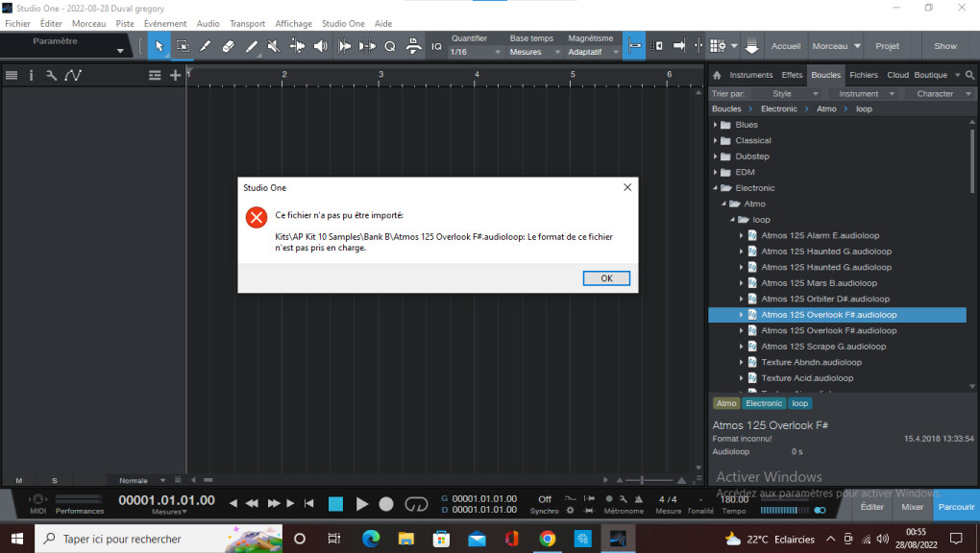Screen dimensions: 980x553
Task: Open the Quantifier 1/16 dropdown
Action: [476, 52]
